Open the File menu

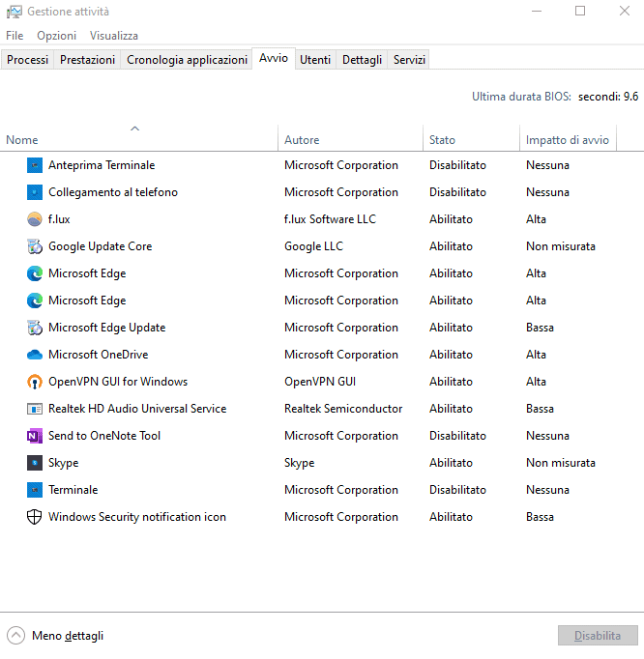click(15, 36)
